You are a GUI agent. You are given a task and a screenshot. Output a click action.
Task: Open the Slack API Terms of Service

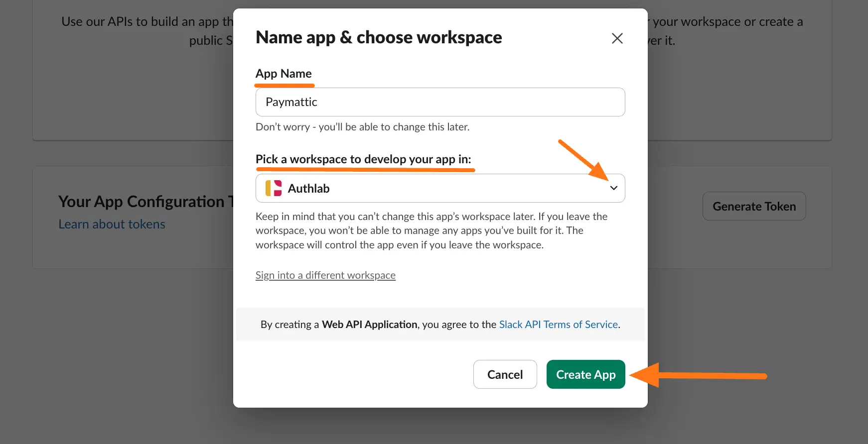[558, 325]
